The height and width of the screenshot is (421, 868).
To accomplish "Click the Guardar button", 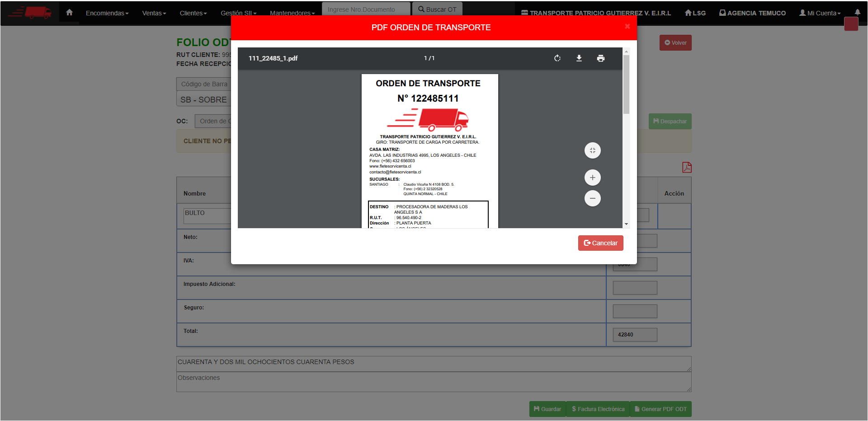I will coord(547,409).
